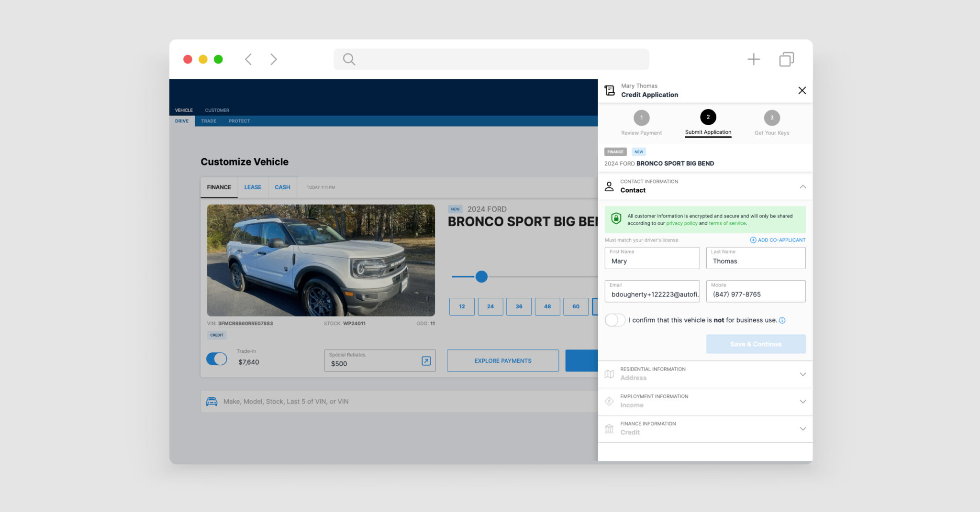
Task: Turn off the Trade-in toggle
Action: coord(217,359)
